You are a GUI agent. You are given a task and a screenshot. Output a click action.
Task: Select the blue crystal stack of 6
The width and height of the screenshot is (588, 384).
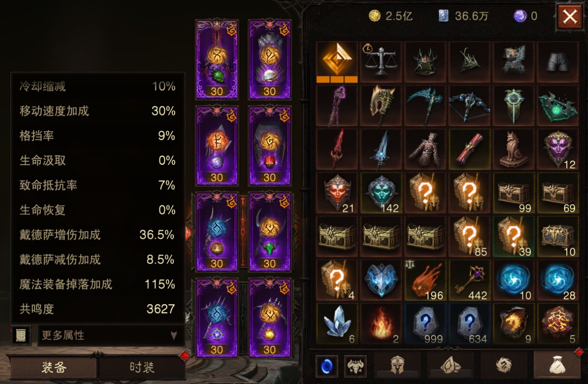[x=337, y=324]
